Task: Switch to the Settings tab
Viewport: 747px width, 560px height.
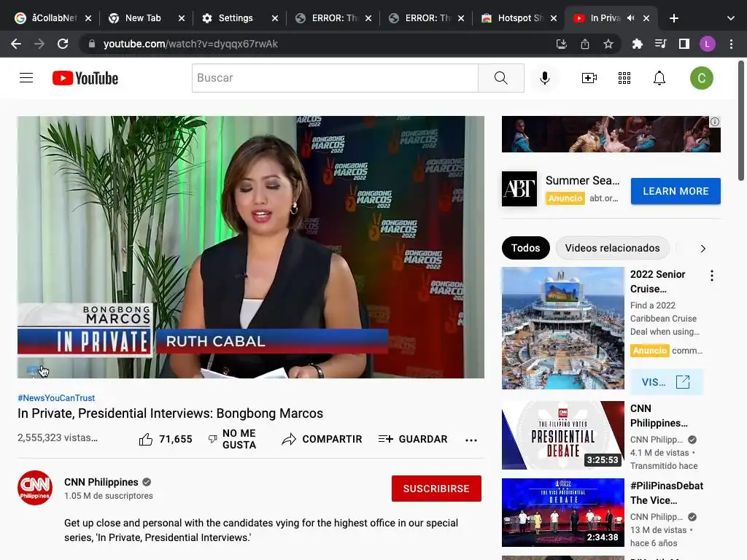Action: [x=239, y=18]
